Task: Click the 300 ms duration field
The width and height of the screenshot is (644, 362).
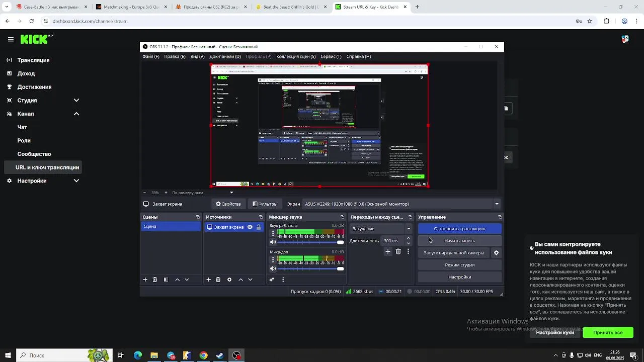Action: coord(393,241)
